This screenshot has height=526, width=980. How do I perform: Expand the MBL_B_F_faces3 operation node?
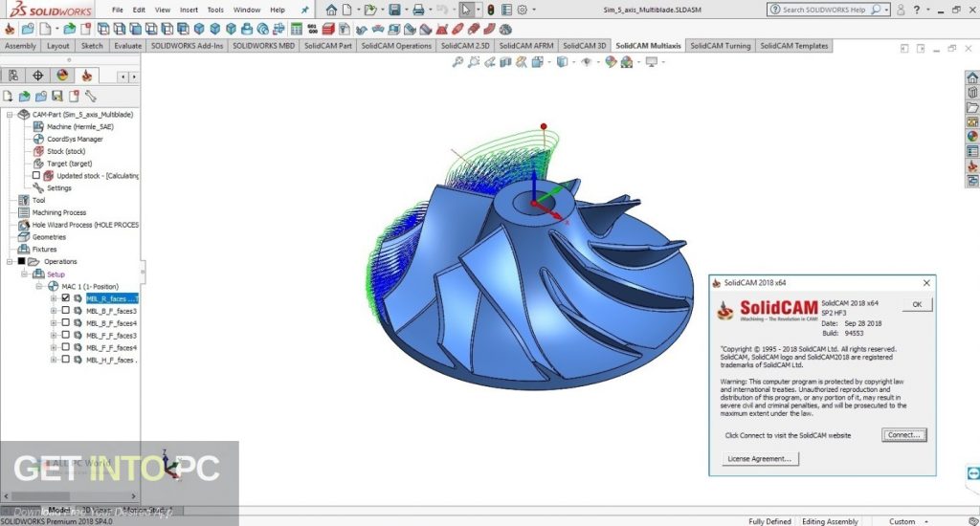coord(54,311)
